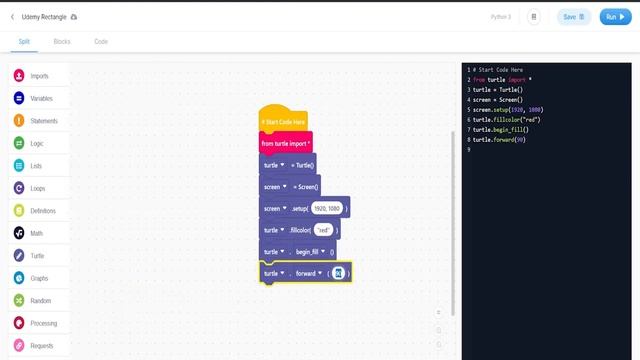Click code line 7 'turtle.begin_fill()'
The image size is (640, 360).
point(500,130)
